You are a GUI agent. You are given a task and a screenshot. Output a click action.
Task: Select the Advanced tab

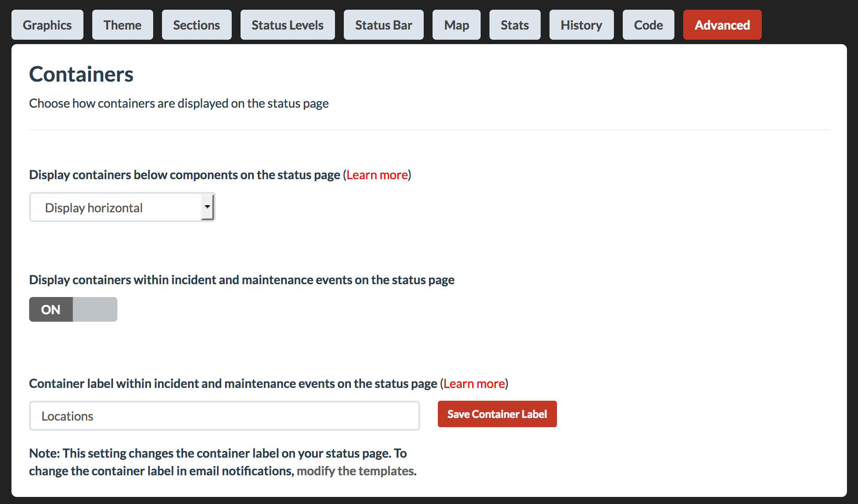(x=722, y=25)
